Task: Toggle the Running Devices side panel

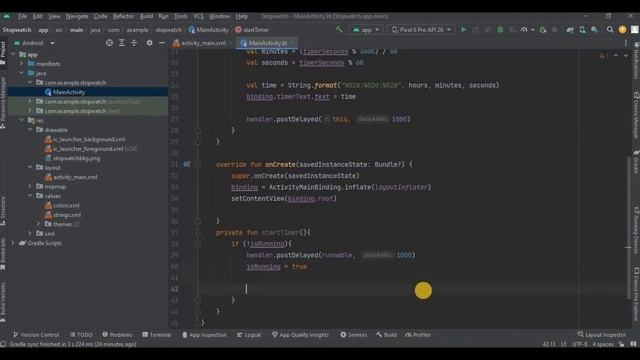Action: point(636,230)
